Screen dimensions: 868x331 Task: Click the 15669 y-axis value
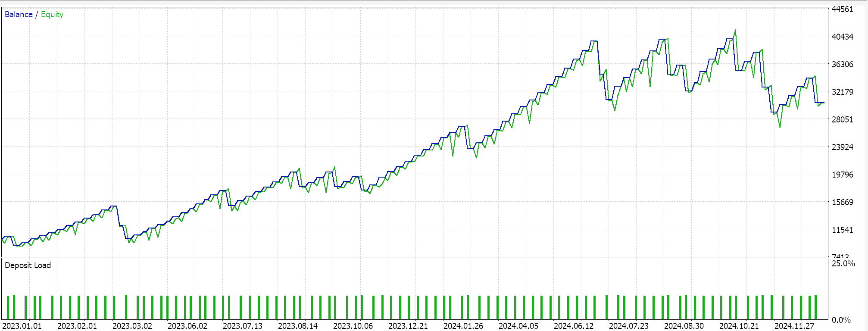[842, 202]
